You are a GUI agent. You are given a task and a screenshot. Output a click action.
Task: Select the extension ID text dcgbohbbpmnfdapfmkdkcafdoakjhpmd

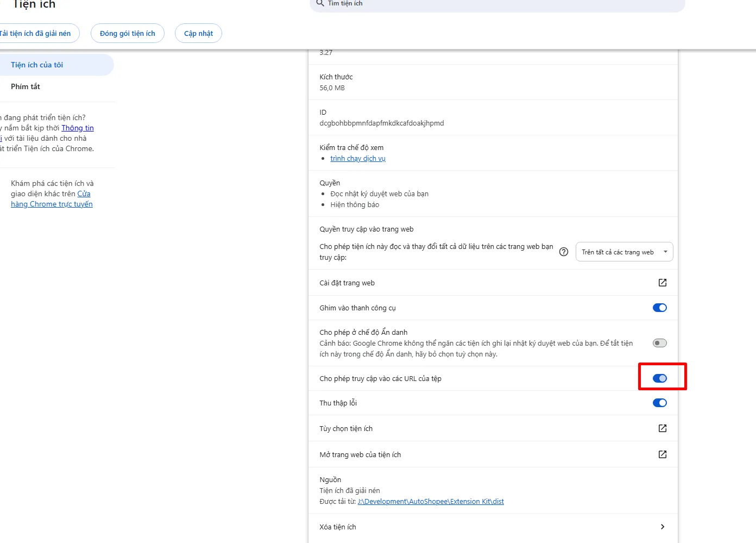[382, 123]
